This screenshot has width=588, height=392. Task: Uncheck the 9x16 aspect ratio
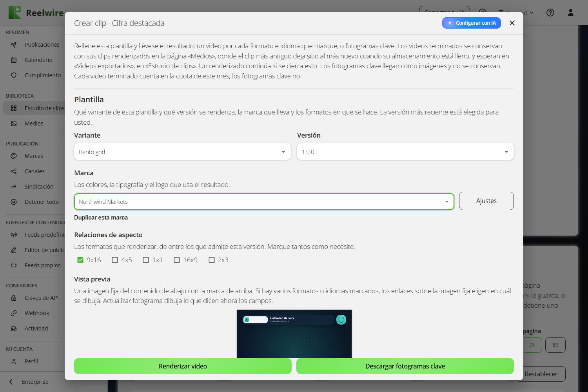(x=80, y=260)
